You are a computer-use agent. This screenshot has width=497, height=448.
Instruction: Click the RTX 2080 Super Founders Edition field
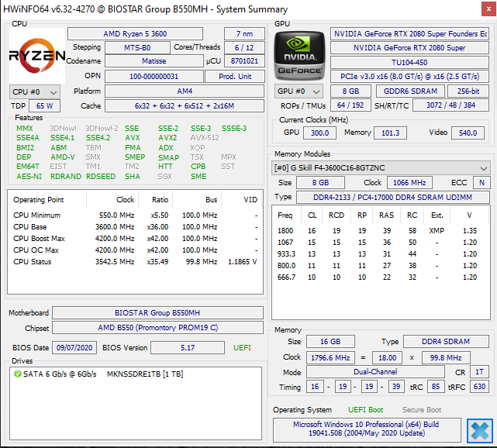[409, 34]
